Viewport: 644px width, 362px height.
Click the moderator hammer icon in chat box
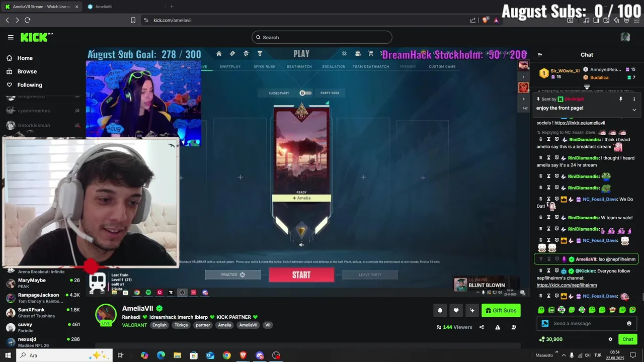tap(544, 323)
